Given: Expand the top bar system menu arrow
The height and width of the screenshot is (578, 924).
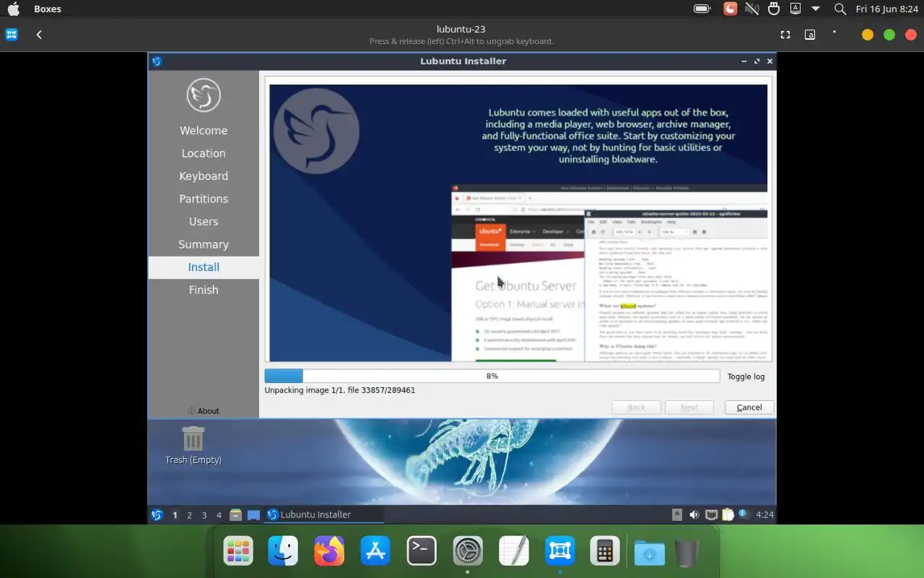Looking at the screenshot, I should point(816,9).
